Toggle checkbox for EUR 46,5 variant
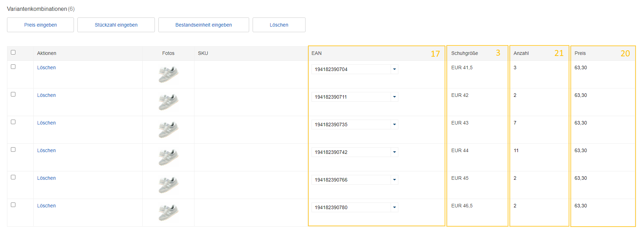The height and width of the screenshot is (235, 644). 13,205
